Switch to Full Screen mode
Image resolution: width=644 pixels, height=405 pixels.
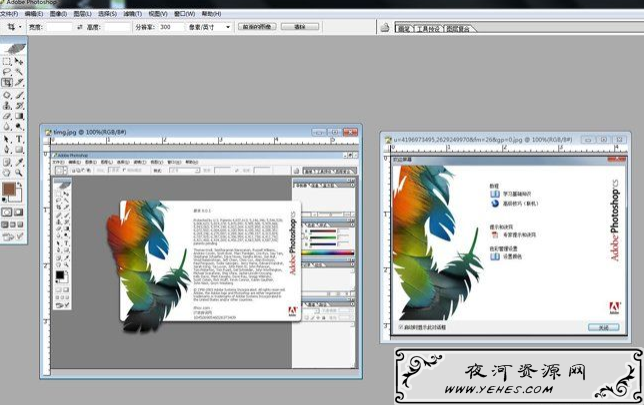click(21, 225)
